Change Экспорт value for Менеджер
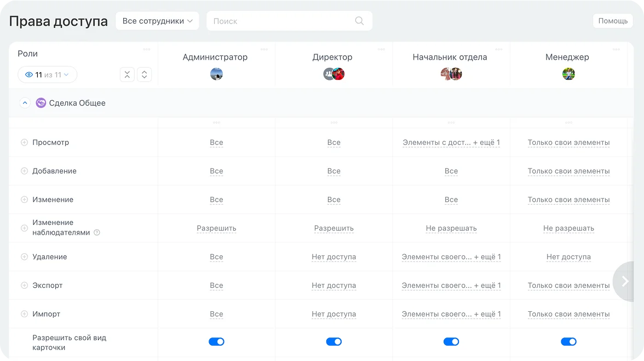 pyautogui.click(x=569, y=286)
